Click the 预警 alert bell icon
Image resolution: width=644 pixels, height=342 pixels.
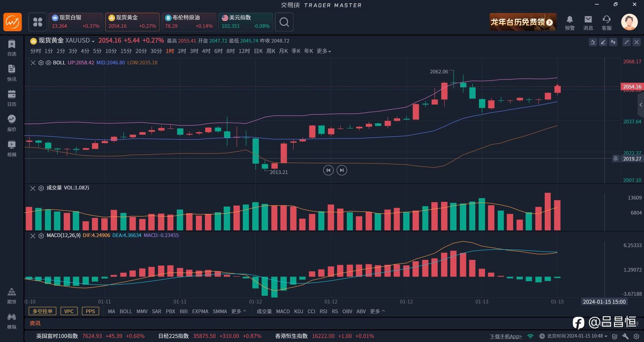pyautogui.click(x=570, y=19)
